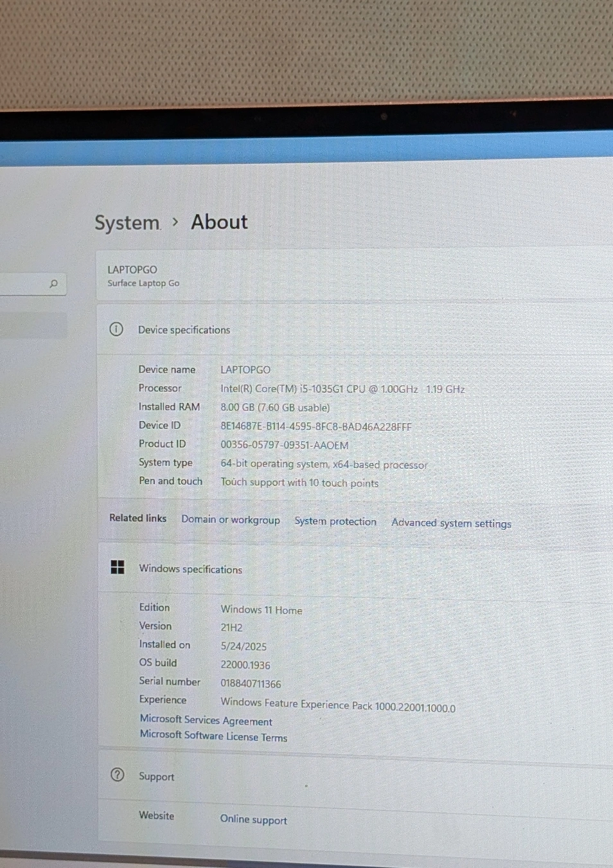
Task: Click the Device specifications info icon
Action: tap(116, 329)
